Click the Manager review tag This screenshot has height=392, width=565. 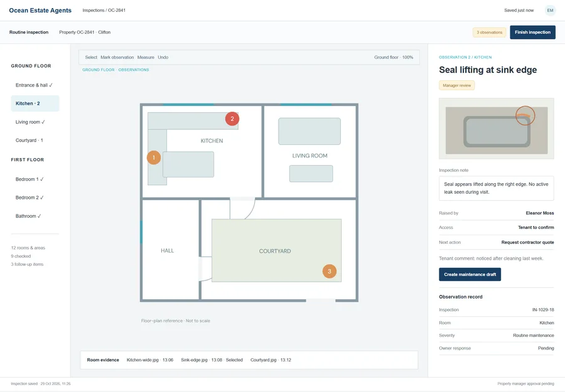(456, 85)
